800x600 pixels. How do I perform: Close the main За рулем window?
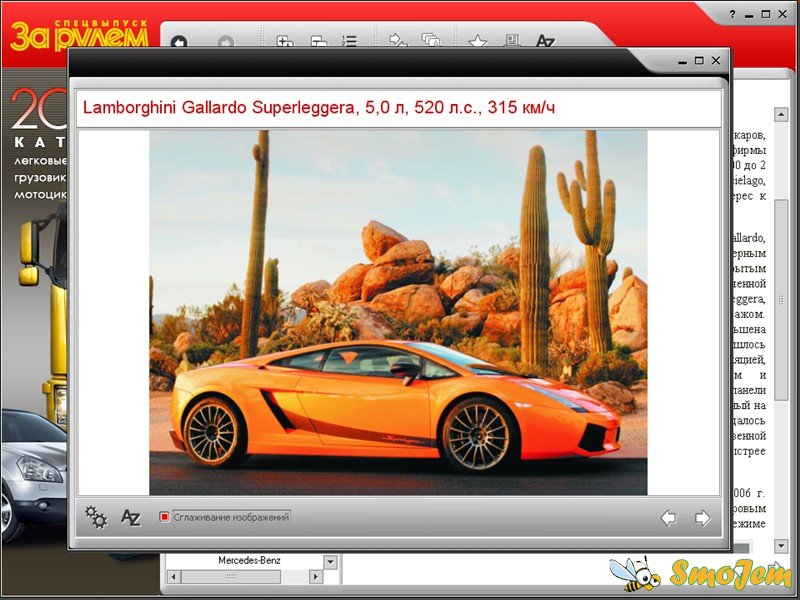tap(783, 14)
